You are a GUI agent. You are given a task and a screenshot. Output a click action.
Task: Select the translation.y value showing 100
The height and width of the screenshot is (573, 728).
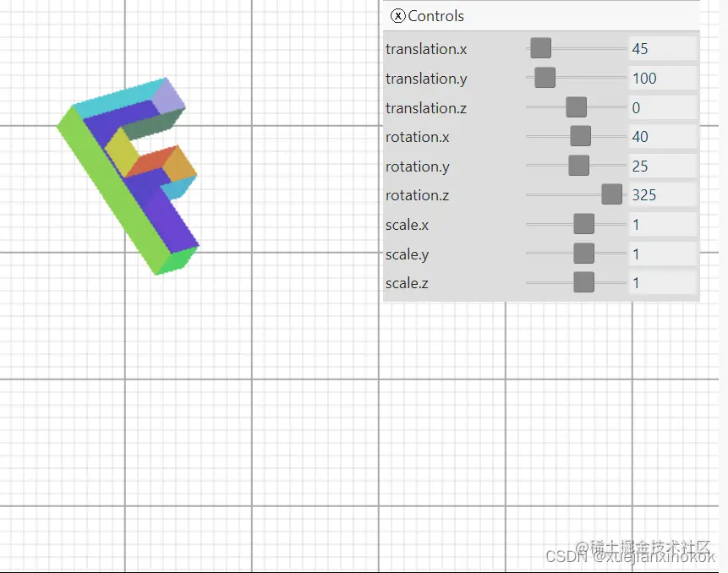(663, 77)
